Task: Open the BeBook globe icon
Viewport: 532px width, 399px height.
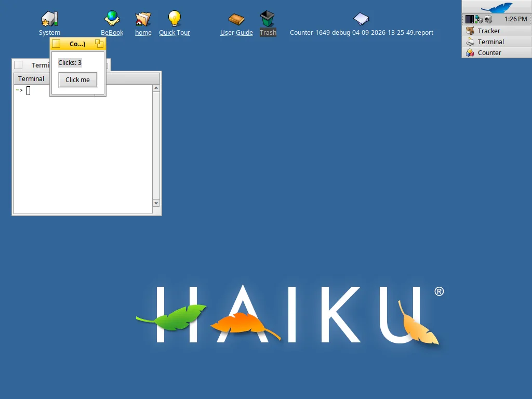Action: click(x=112, y=19)
